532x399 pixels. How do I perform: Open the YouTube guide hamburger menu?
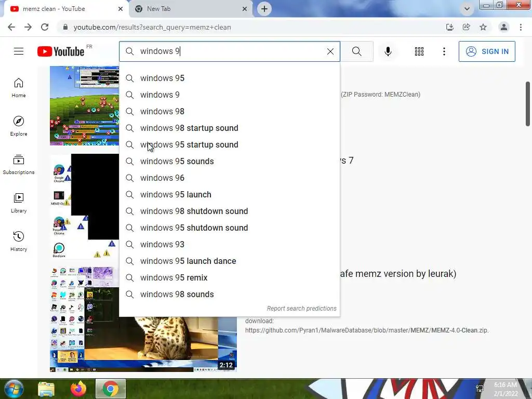19,51
